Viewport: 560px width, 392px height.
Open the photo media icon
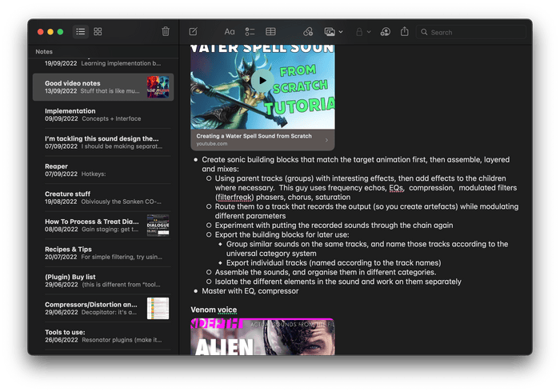tap(330, 32)
